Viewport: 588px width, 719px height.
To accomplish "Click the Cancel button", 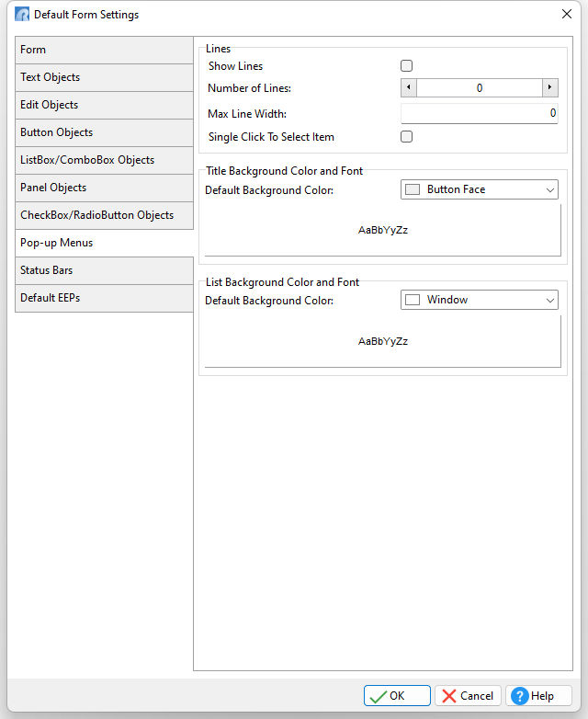I will pyautogui.click(x=468, y=696).
